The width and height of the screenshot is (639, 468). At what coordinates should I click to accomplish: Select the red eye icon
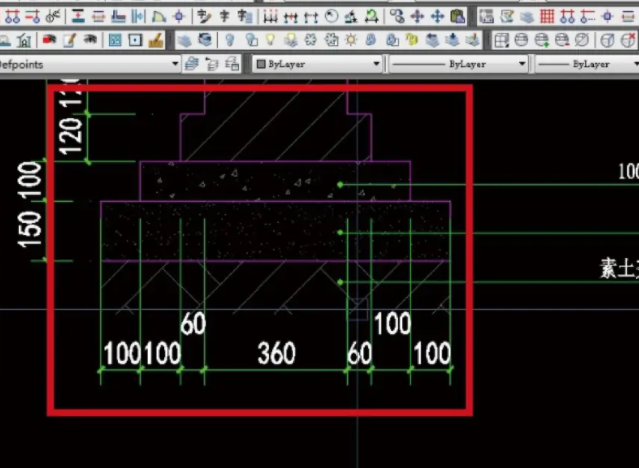pos(49,40)
